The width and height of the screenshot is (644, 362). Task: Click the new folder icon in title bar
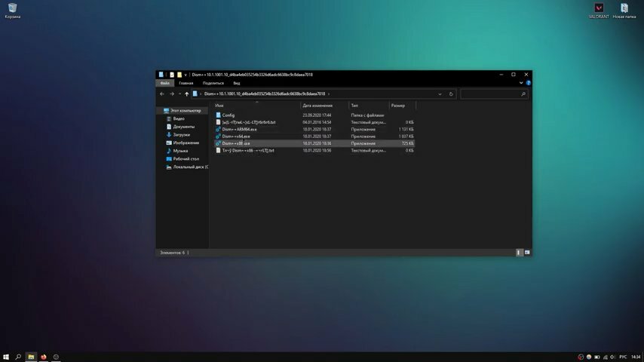pos(179,75)
